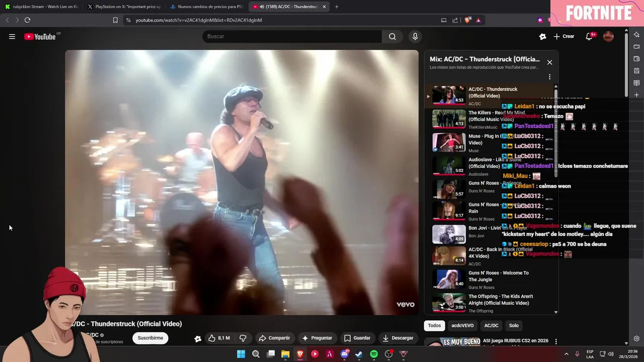Screen dimensions: 644x362
Task: Click the Preguntar button
Action: pyautogui.click(x=317, y=338)
